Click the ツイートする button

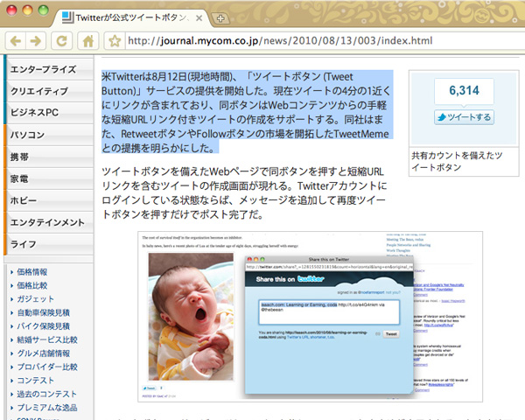[x=464, y=117]
